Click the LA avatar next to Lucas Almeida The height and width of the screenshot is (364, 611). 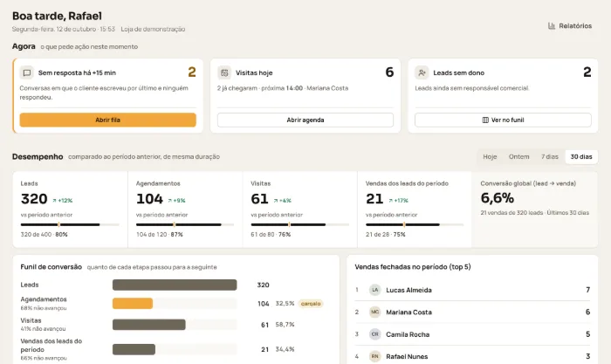[x=374, y=290]
